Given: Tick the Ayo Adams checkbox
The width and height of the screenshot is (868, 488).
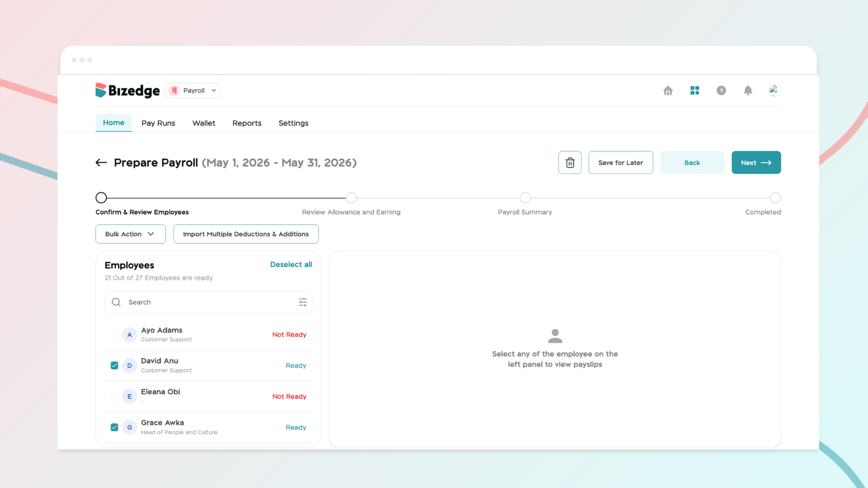Looking at the screenshot, I should (x=114, y=335).
